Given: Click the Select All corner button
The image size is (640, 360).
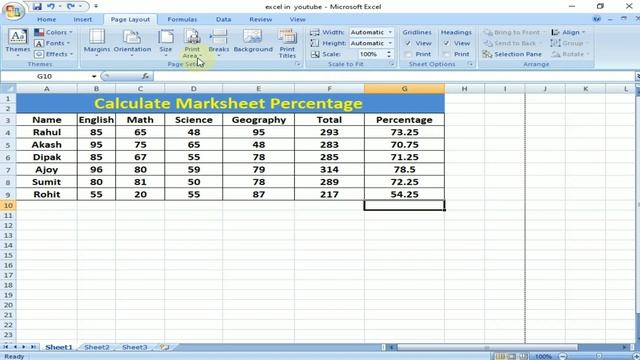Looking at the screenshot, I should coord(8,89).
